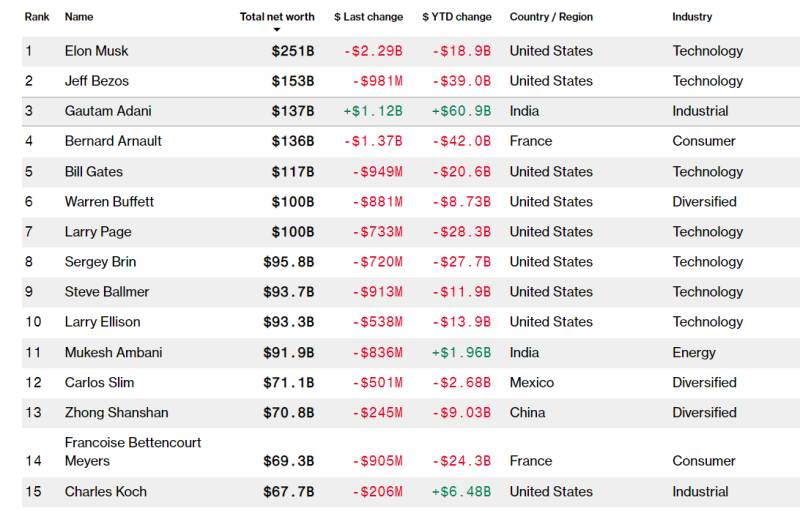Click on Bill Gates name
The height and width of the screenshot is (511, 800).
coord(93,171)
